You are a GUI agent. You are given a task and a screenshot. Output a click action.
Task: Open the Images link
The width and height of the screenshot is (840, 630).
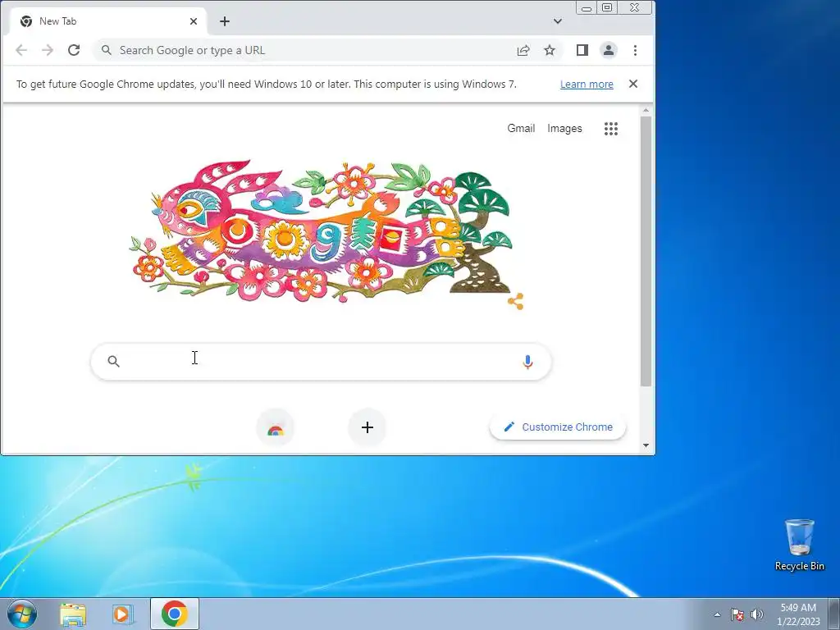pos(564,128)
